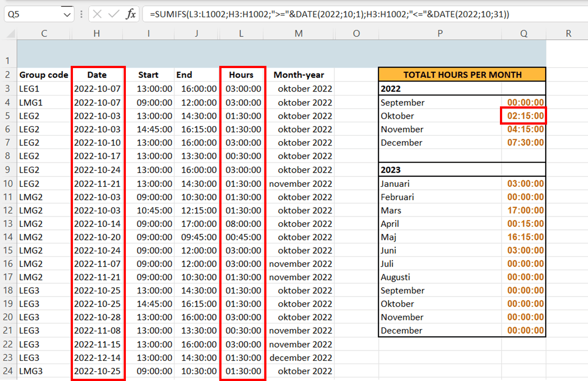The image size is (588, 381).
Task: Click the formula bar options dots
Action: coord(81,15)
